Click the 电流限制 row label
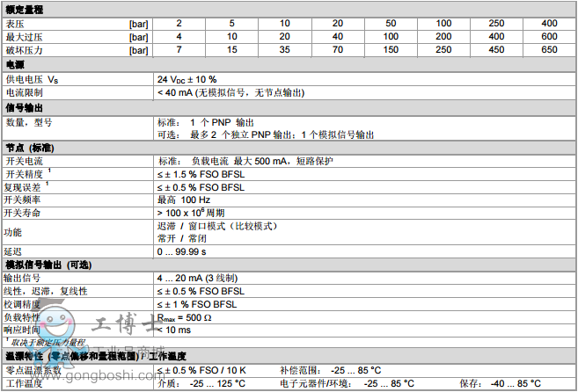The height and width of the screenshot is (392, 578). point(24,92)
